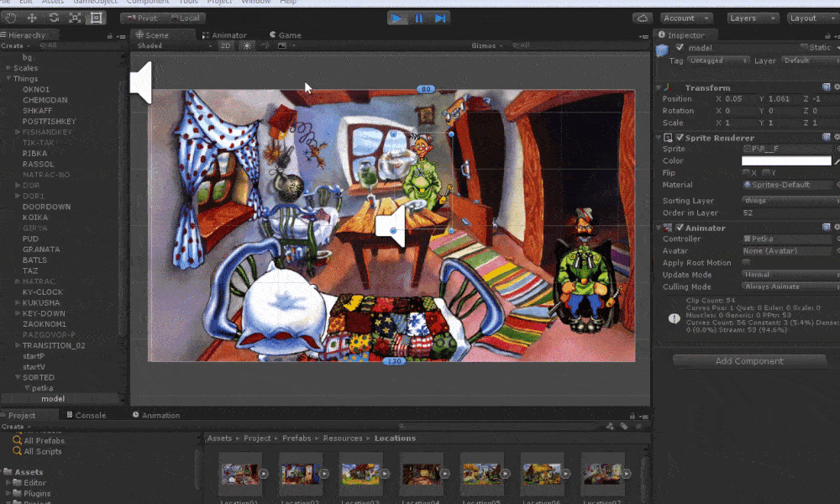Collapse the SORTED tree item
Screen dimensions: 840x504
pos(18,377)
